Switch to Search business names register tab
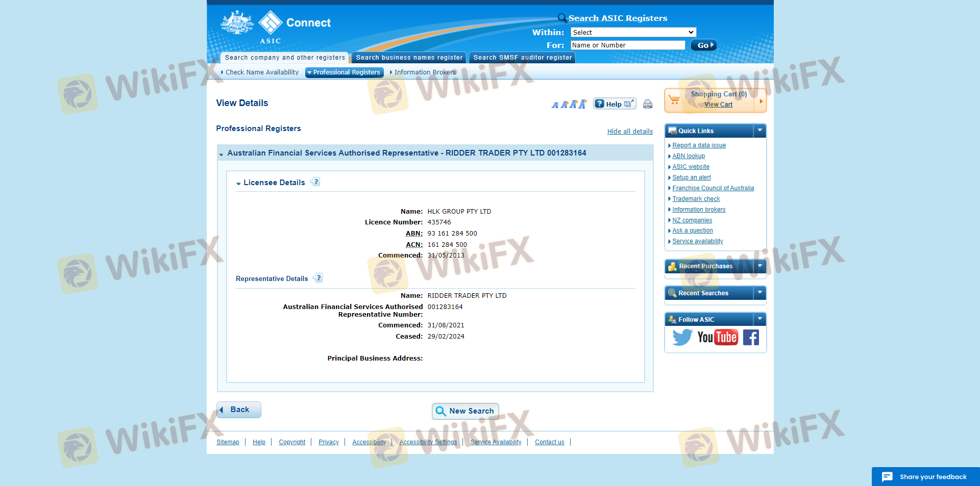 point(409,58)
